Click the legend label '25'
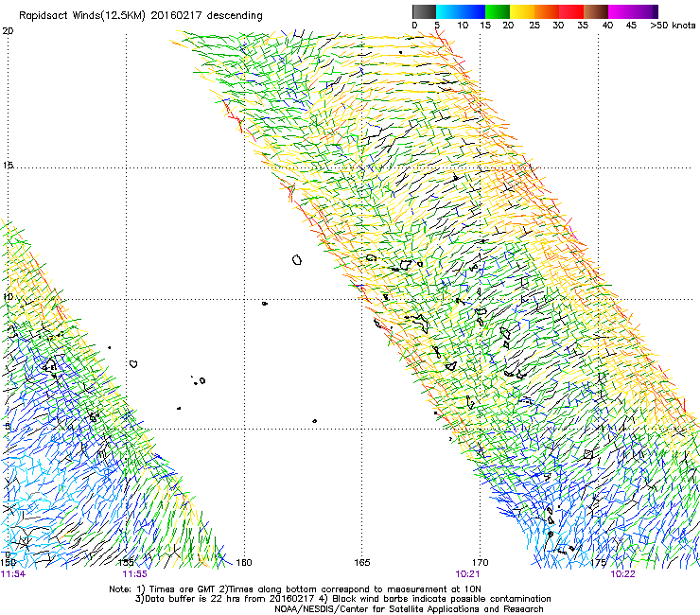 pos(534,26)
